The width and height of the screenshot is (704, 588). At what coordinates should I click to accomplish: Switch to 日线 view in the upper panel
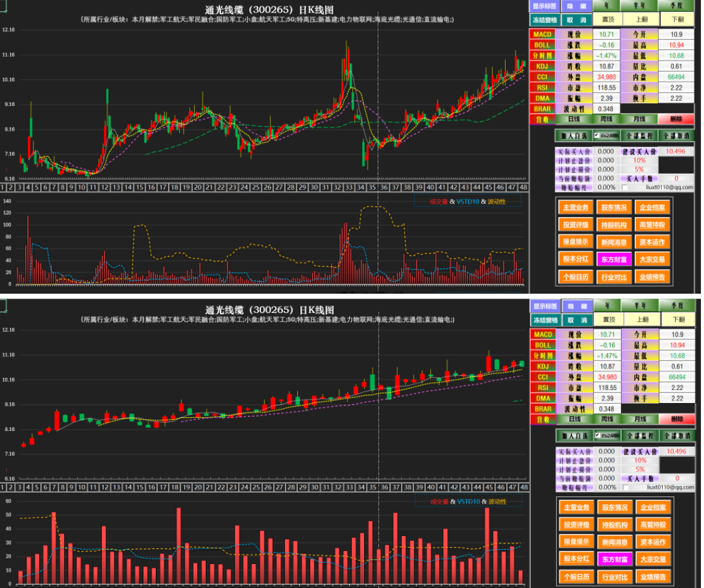[574, 119]
